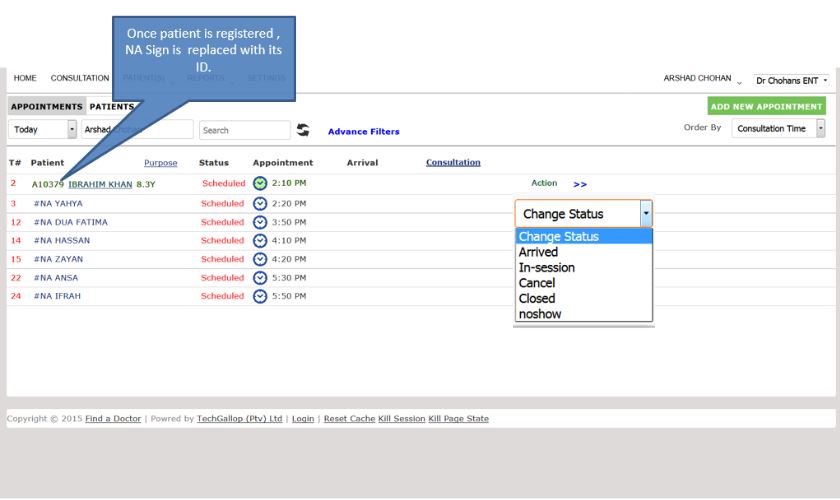The image size is (840, 500).
Task: Click the Appointment column header
Action: coord(283,163)
